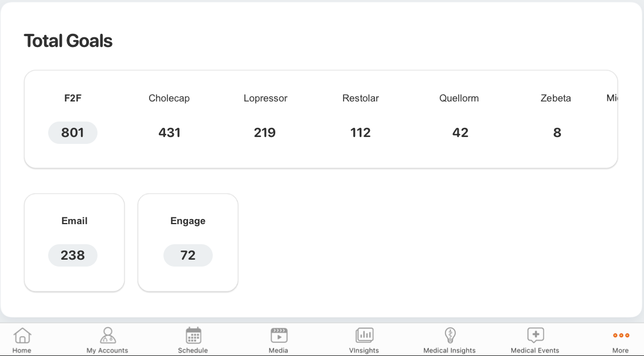Open the Media player icon
Viewport: 644px width, 356px height.
point(279,335)
